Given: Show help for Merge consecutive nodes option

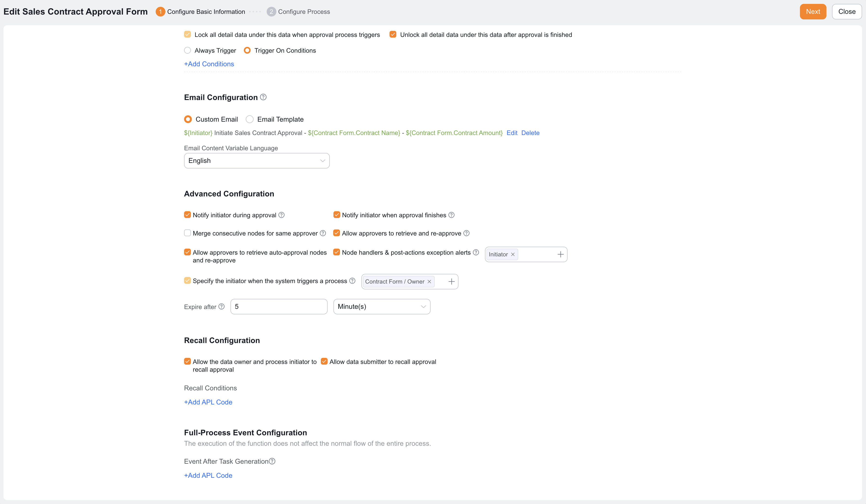Looking at the screenshot, I should pyautogui.click(x=323, y=233).
